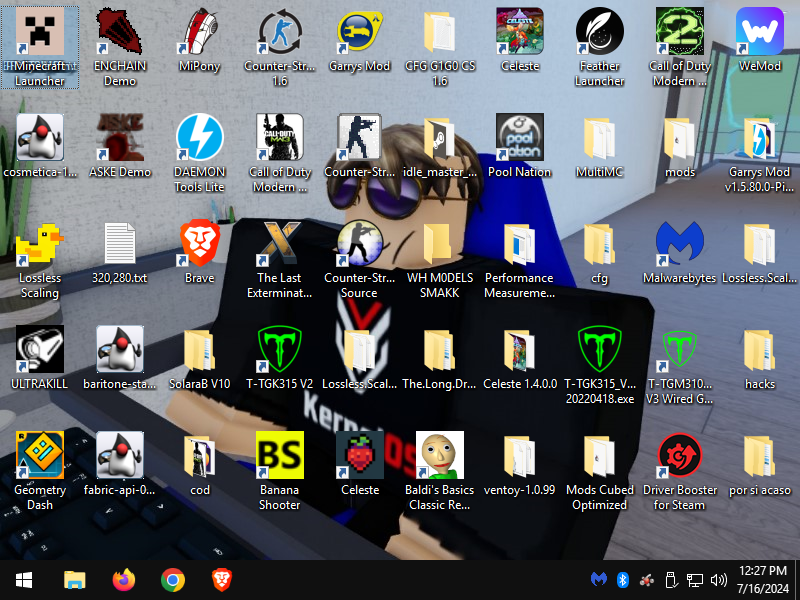Select the Celeste strawberry icon
Screen dimensions: 800x600
pyautogui.click(x=360, y=463)
